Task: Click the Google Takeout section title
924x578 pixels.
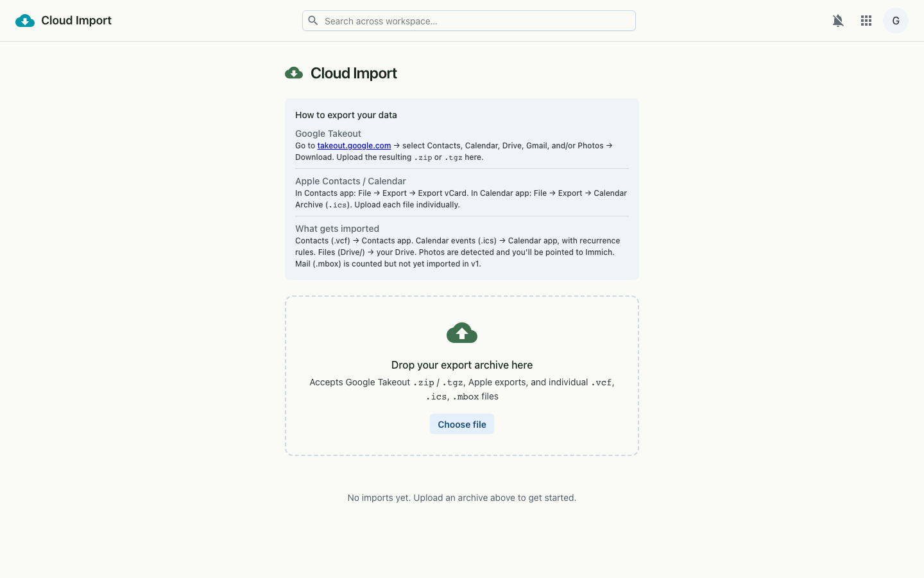Action: [328, 134]
